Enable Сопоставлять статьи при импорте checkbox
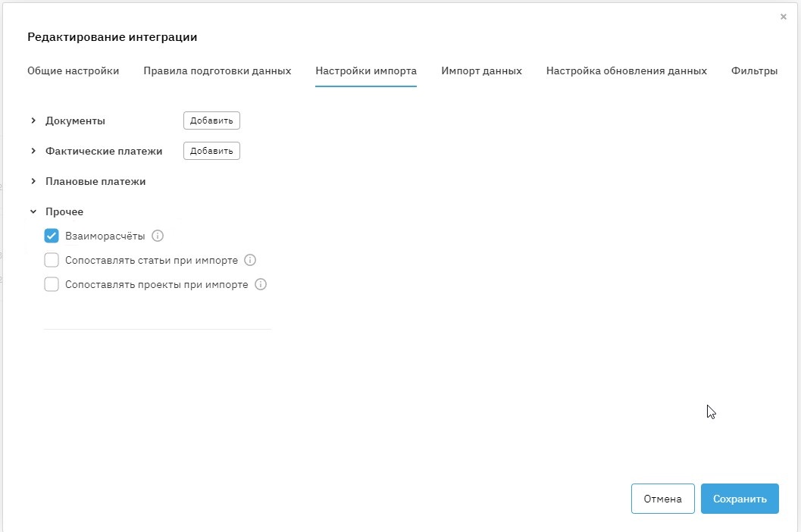The height and width of the screenshot is (532, 801). pyautogui.click(x=52, y=260)
